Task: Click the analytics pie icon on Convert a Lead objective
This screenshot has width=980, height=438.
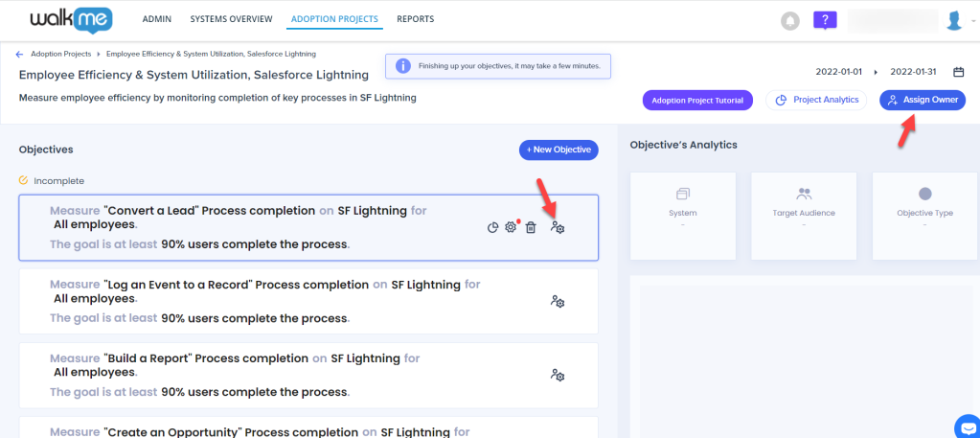Action: tap(491, 227)
